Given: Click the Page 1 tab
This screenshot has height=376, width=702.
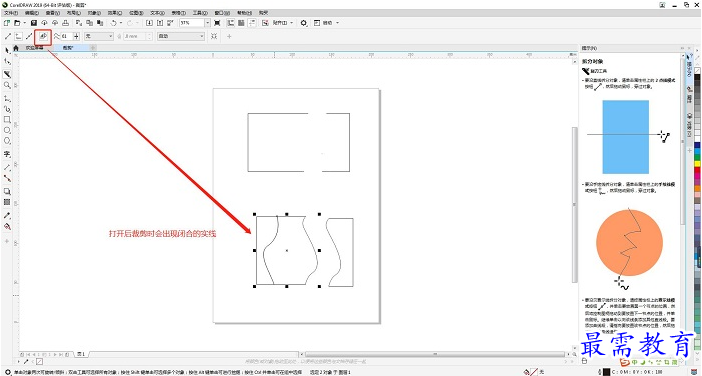Looking at the screenshot, I should coord(81,354).
